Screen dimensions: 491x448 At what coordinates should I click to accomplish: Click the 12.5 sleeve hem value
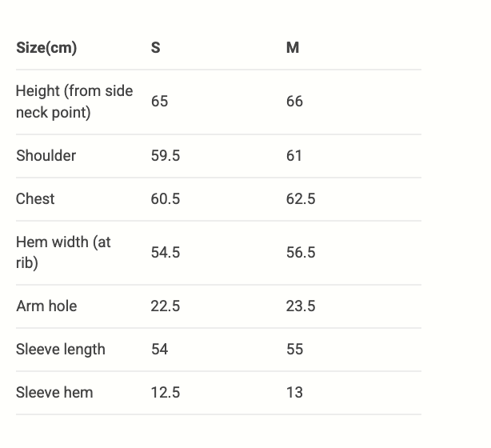pos(165,393)
